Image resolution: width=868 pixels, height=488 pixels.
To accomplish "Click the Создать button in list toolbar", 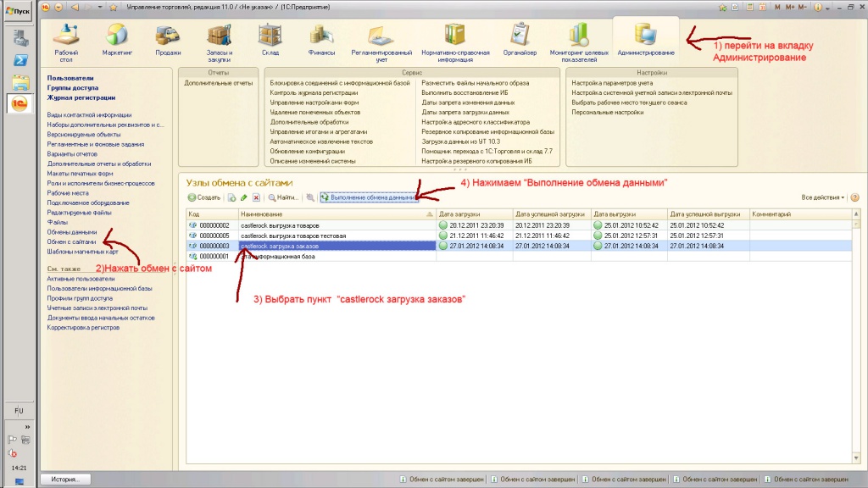I will click(x=203, y=197).
